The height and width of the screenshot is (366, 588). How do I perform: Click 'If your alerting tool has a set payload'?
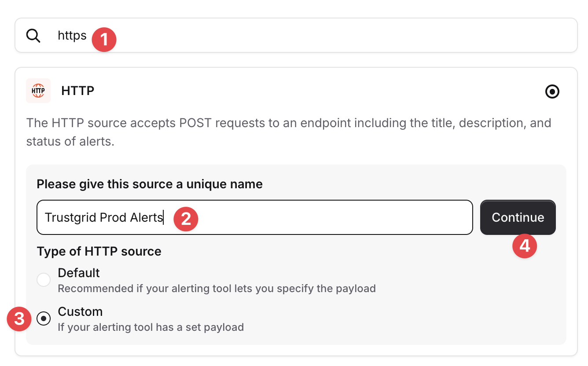coord(151,327)
